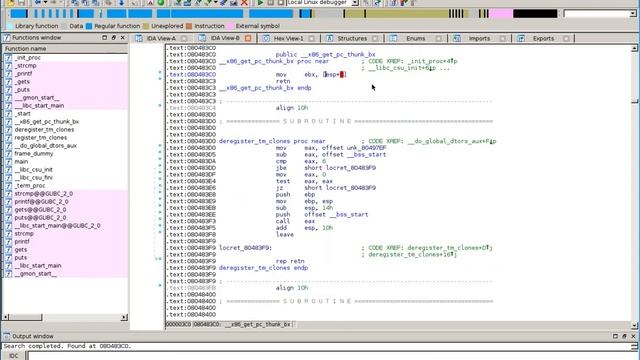Click the Functions window title icon
The image size is (640, 360).
(x=7, y=38)
